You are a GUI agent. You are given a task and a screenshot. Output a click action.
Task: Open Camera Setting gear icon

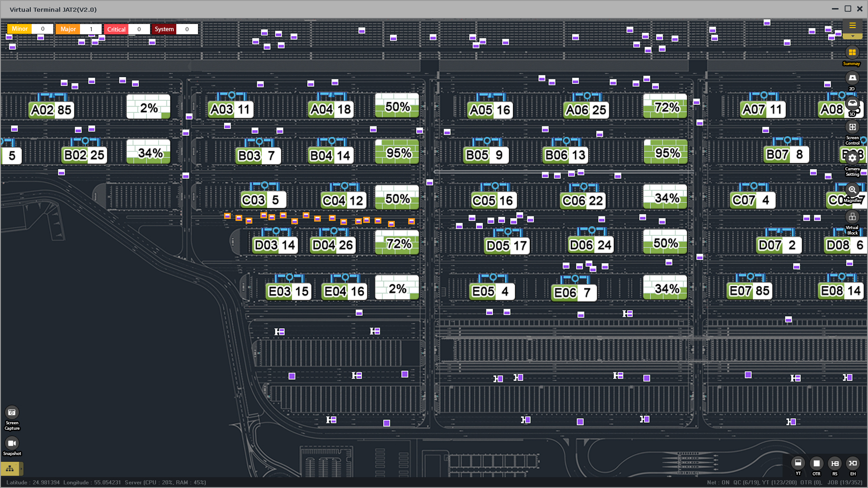tap(852, 158)
